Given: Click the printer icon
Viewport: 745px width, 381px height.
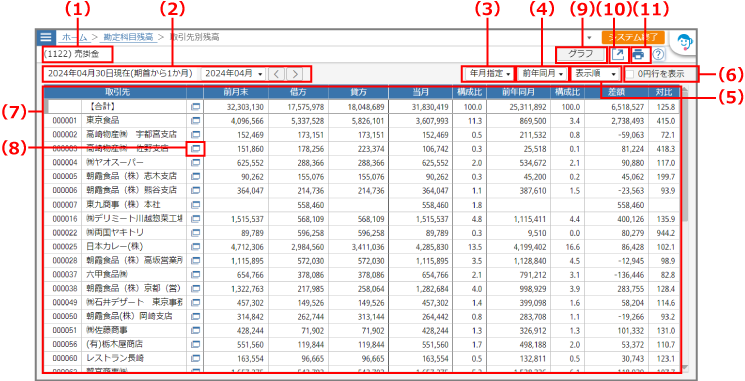Looking at the screenshot, I should 639,55.
